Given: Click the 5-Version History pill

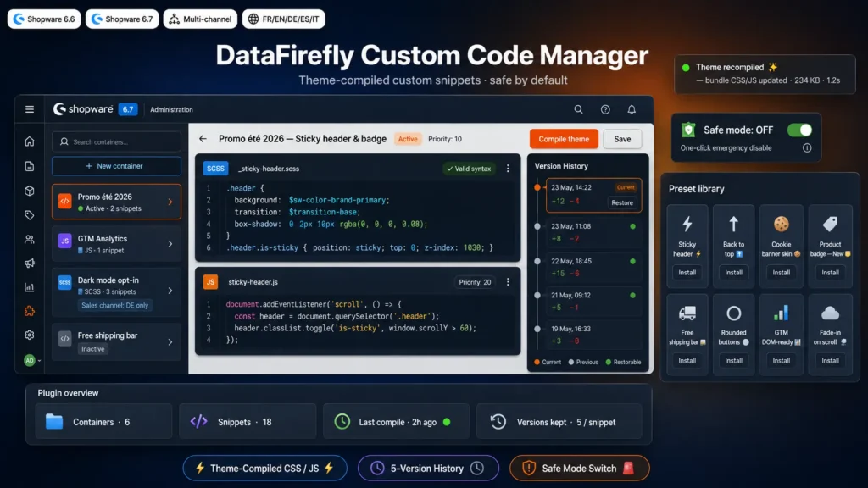Looking at the screenshot, I should [x=428, y=468].
